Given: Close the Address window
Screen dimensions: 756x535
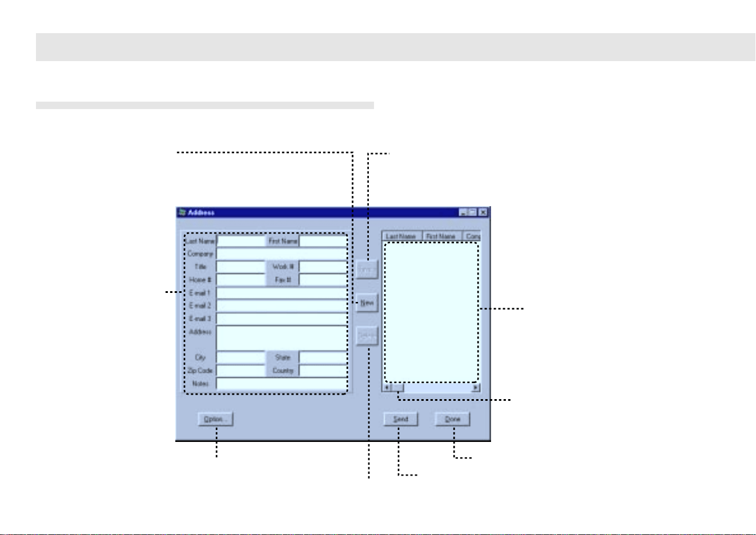Looking at the screenshot, I should click(x=483, y=212).
